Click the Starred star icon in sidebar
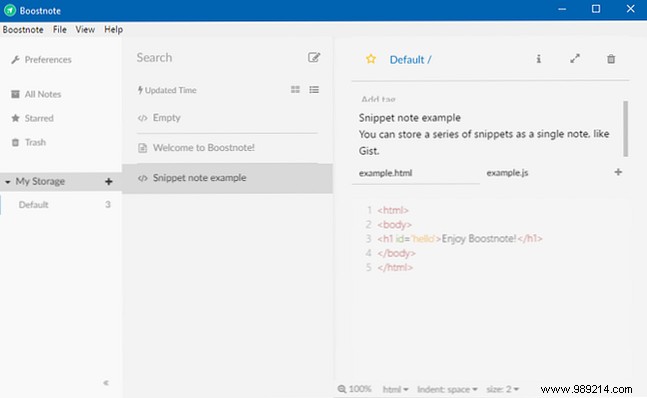 15,118
